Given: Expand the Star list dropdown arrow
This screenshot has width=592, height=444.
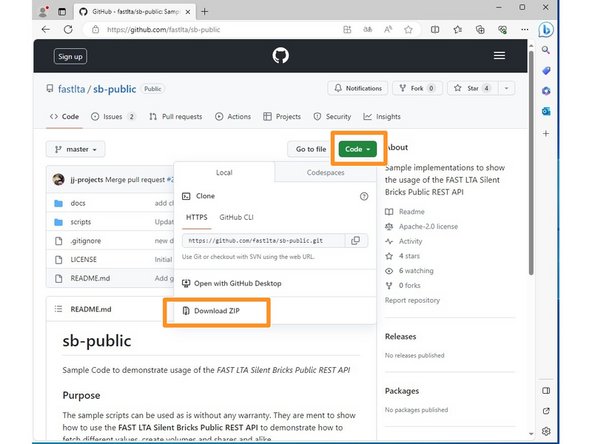Looking at the screenshot, I should click(x=506, y=88).
